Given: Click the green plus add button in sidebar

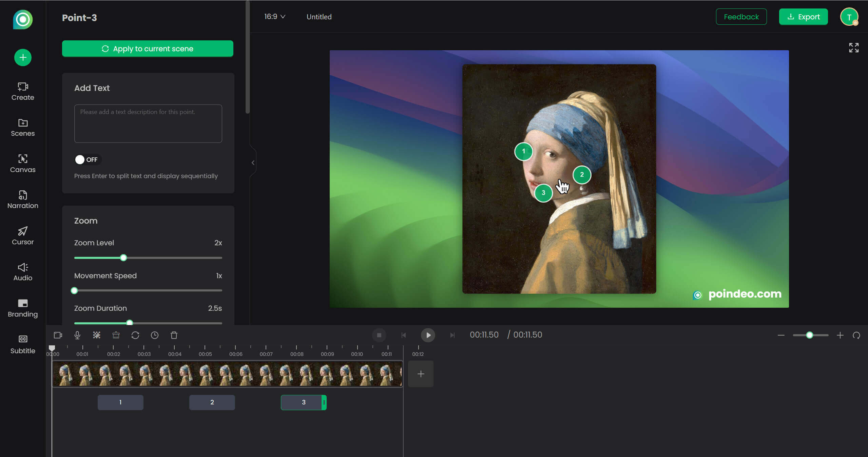Looking at the screenshot, I should (x=23, y=57).
